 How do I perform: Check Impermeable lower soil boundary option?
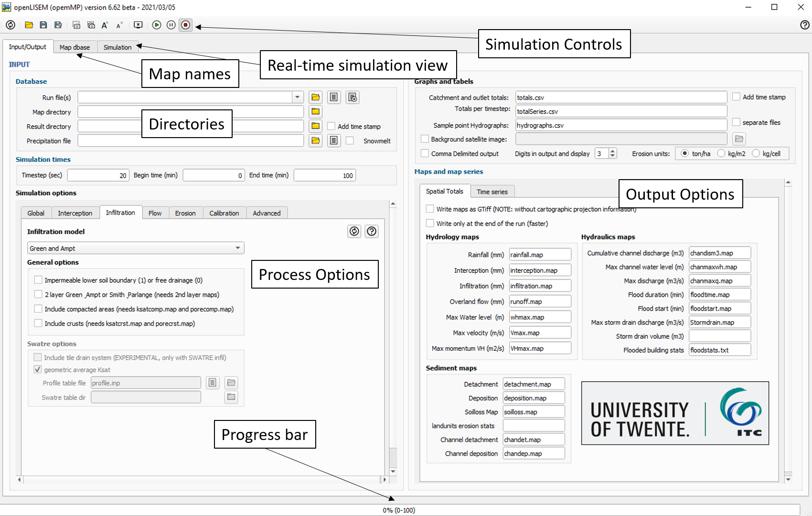[x=38, y=280]
